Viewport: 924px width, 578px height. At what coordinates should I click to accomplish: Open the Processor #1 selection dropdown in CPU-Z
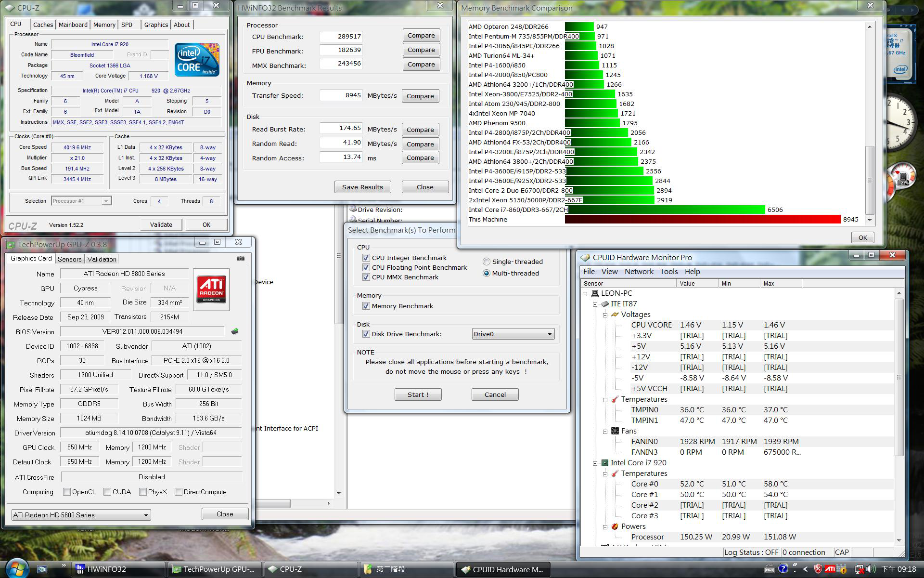(81, 201)
